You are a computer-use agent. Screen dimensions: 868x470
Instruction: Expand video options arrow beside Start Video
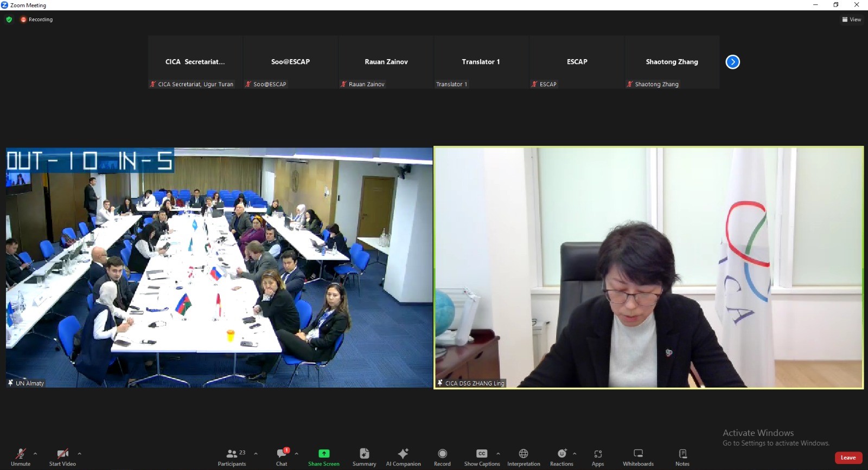(79, 454)
